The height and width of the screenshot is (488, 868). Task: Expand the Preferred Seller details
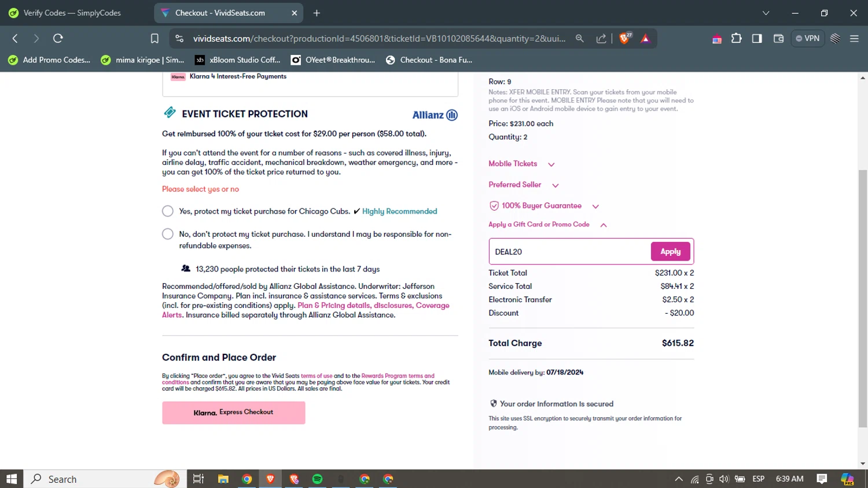coord(524,185)
